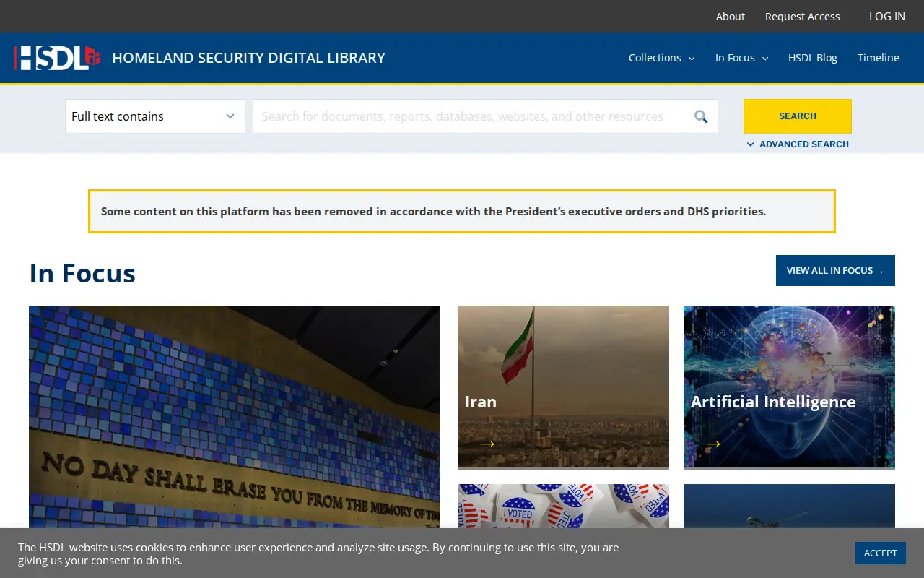Click the HSDL logo

(57, 58)
